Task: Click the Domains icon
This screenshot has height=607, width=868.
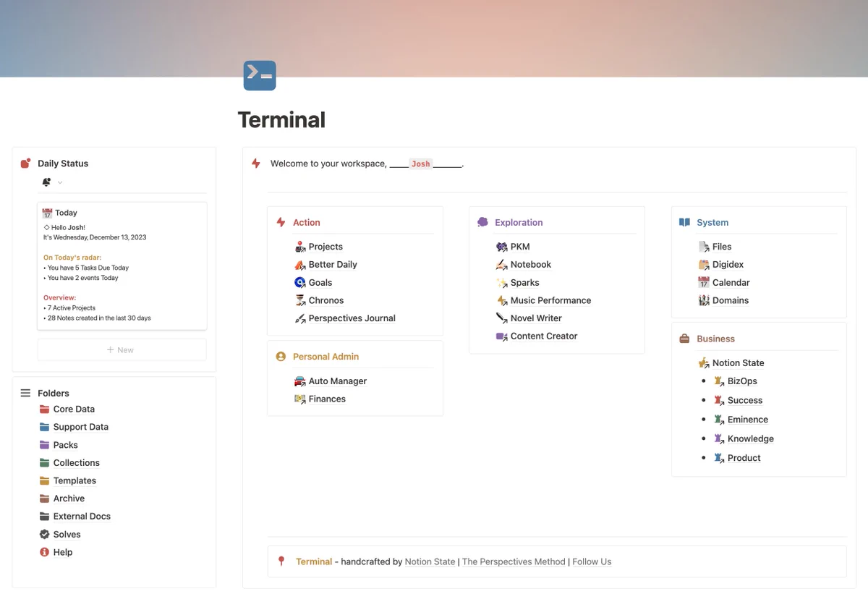Action: point(704,300)
